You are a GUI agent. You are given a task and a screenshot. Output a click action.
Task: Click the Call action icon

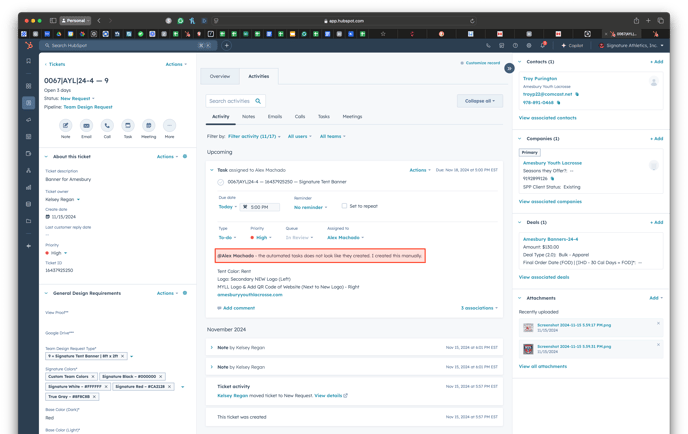tap(107, 126)
